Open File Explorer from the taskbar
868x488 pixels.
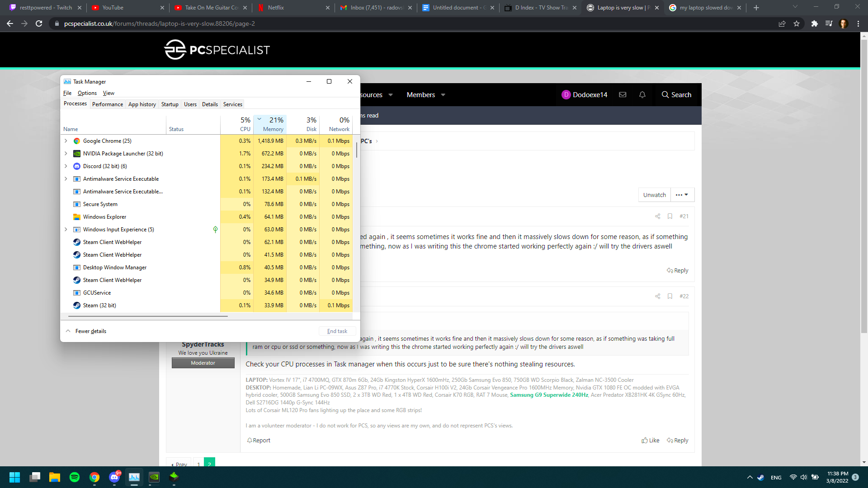point(55,477)
